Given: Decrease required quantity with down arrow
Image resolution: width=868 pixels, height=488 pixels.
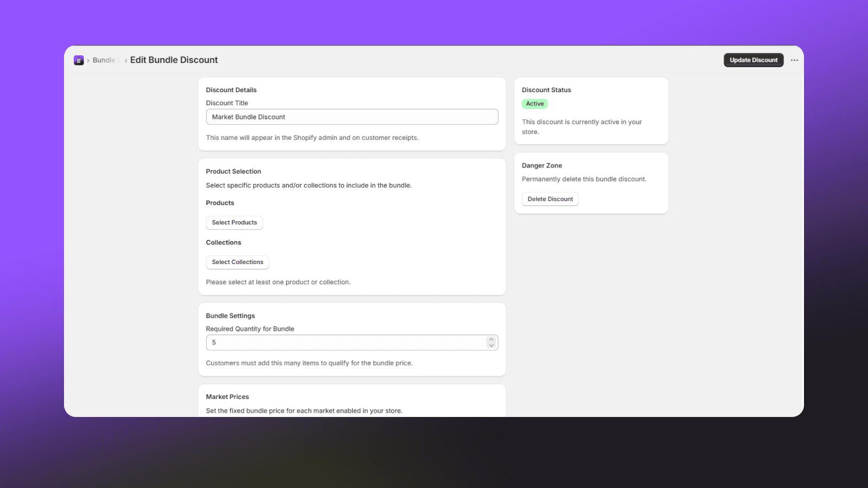Looking at the screenshot, I should (x=492, y=346).
